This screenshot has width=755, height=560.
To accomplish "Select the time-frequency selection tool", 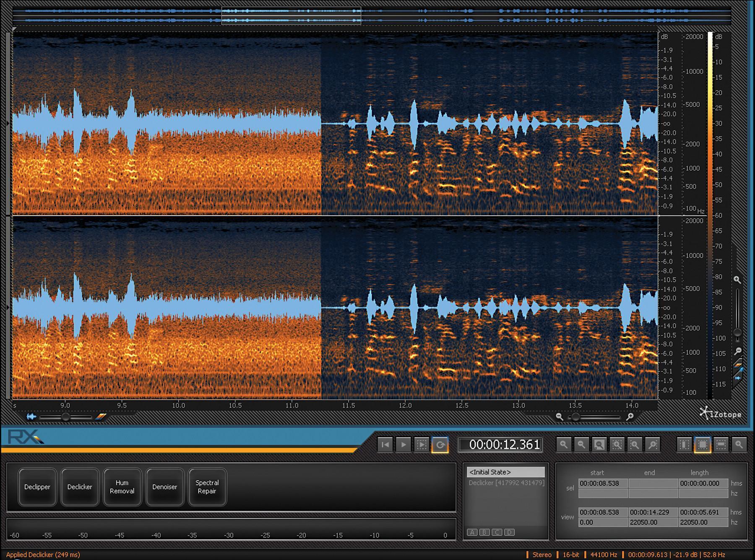I will click(x=703, y=445).
